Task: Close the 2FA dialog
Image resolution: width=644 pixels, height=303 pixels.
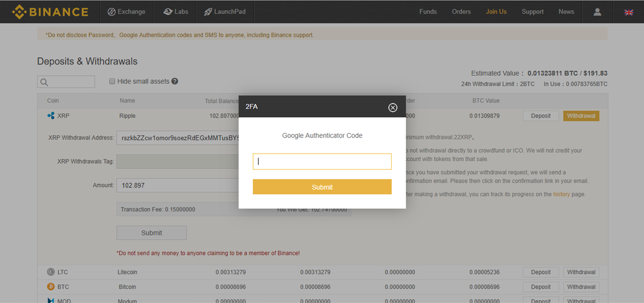Action: (x=393, y=107)
